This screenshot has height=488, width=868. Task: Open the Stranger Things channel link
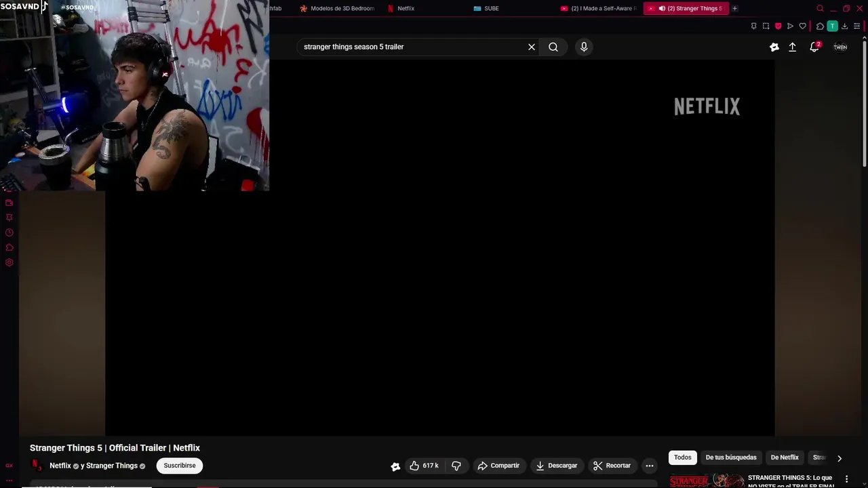[112, 466]
